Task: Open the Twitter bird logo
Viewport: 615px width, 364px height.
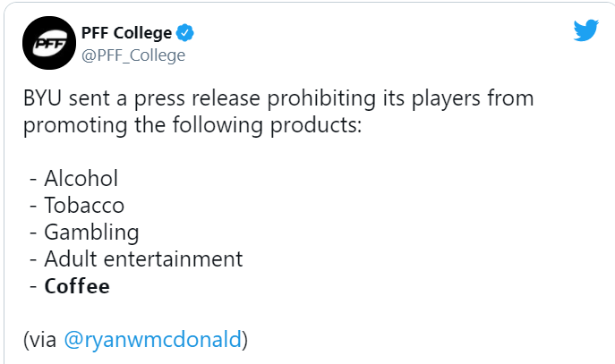Action: [586, 30]
